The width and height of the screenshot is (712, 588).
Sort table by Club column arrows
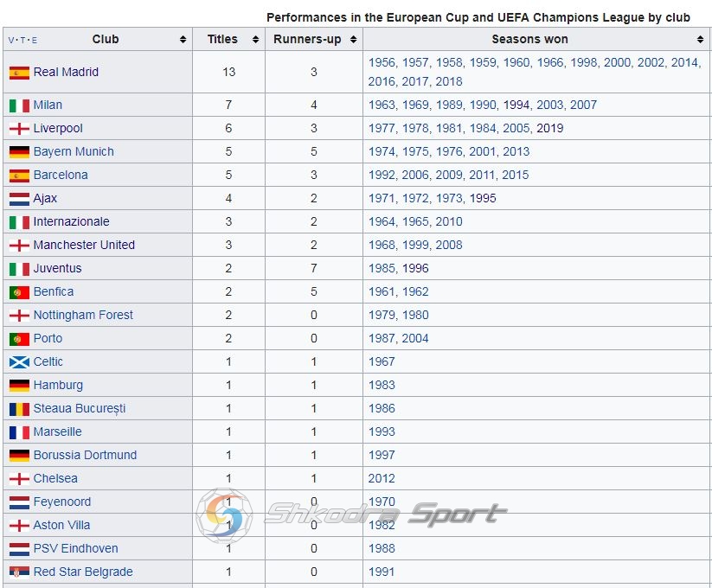(183, 40)
